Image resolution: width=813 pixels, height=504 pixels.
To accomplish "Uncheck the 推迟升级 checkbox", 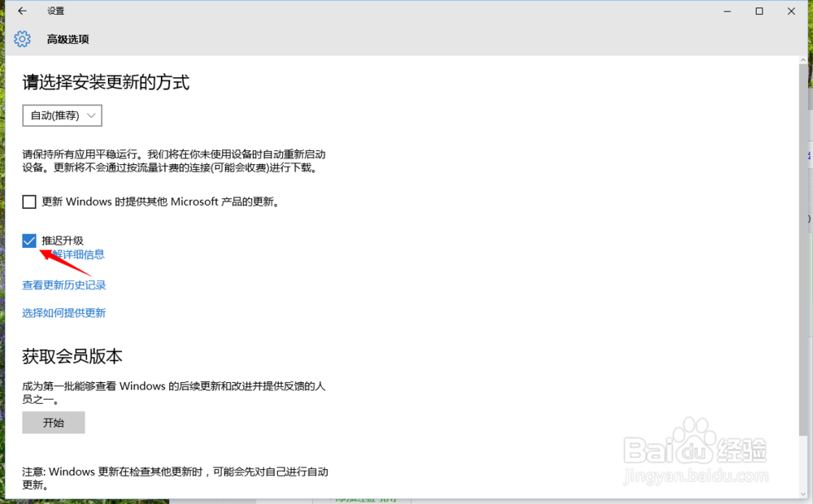I will pos(29,241).
